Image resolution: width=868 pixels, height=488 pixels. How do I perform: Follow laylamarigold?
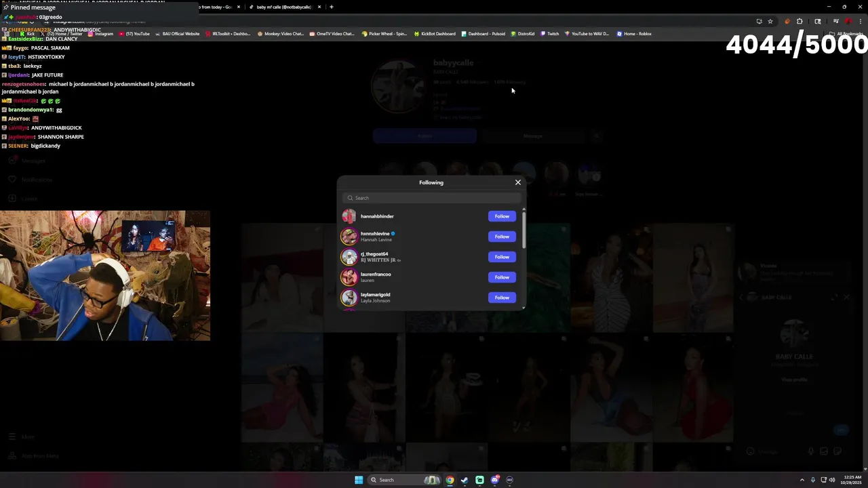(x=502, y=298)
